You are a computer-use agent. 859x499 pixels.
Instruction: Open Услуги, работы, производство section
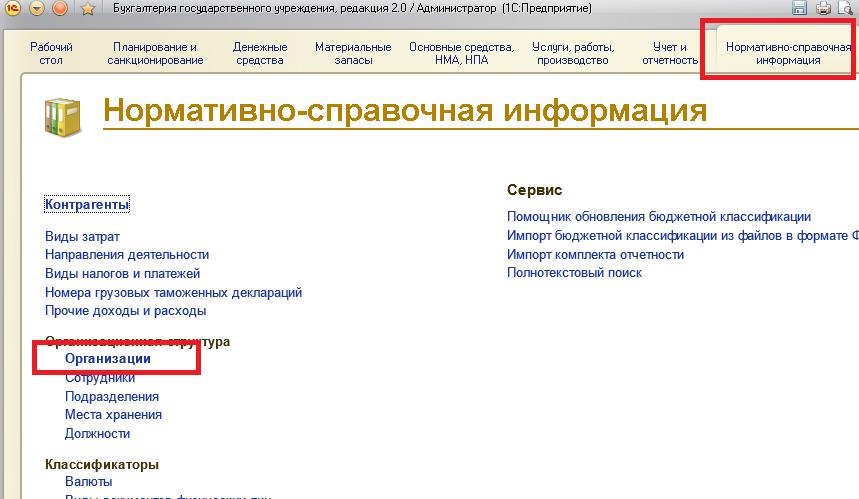pos(573,54)
